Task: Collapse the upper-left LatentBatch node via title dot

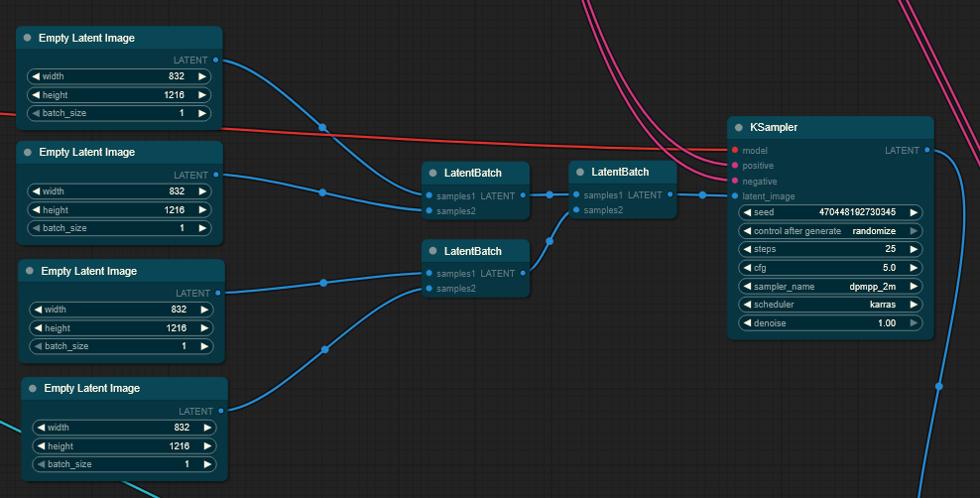Action: point(432,173)
